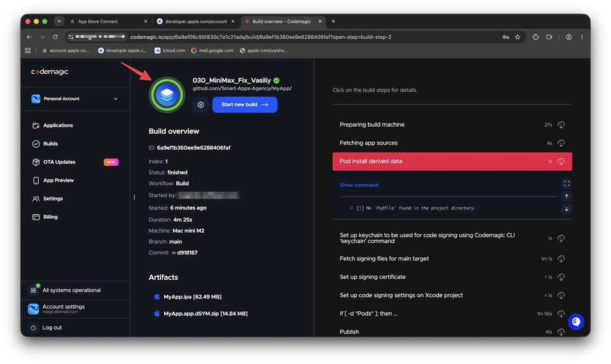Viewport: 611px width, 364px height.
Task: Download log for Set up keychain step
Action: coord(561,238)
